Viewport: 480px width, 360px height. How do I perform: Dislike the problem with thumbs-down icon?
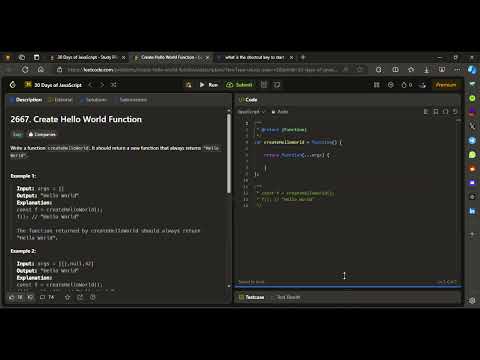[30, 297]
